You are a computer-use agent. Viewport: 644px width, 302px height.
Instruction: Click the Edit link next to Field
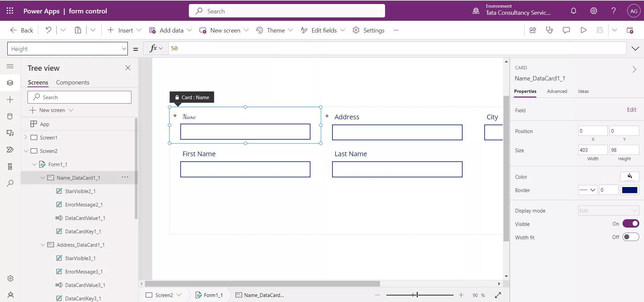coord(632,110)
